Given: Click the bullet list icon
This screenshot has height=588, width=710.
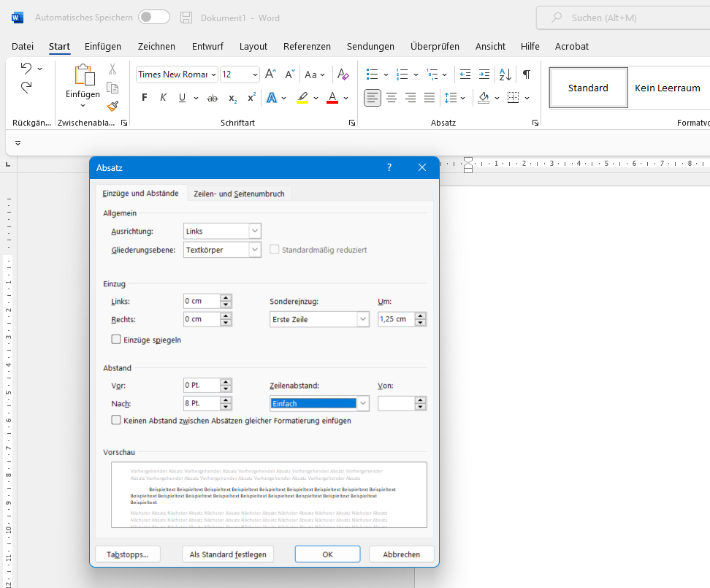Looking at the screenshot, I should [x=372, y=75].
